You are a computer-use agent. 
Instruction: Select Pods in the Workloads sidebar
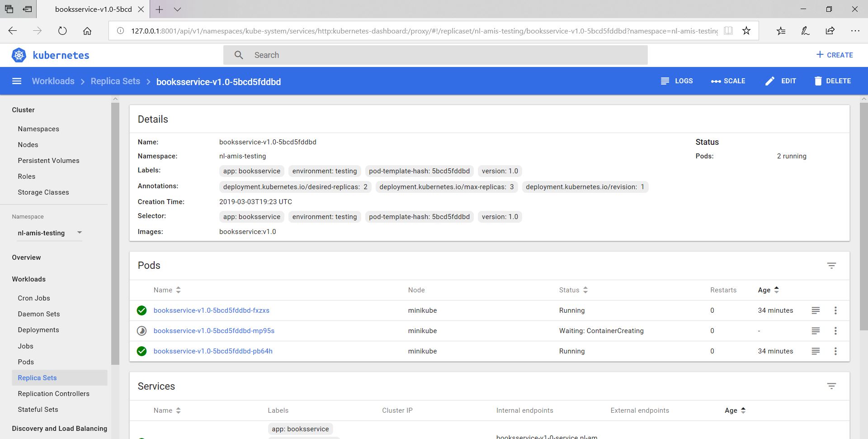[x=26, y=362]
